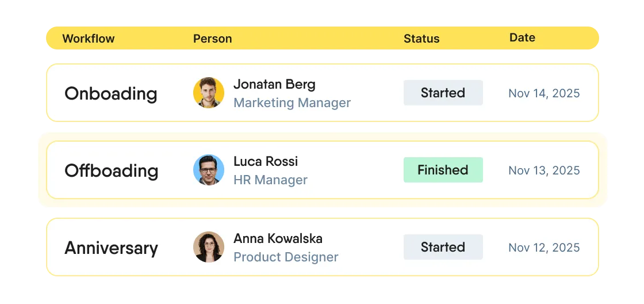Image resolution: width=644 pixels, height=304 pixels.
Task: Open the Anniversary workflow row
Action: [111, 248]
